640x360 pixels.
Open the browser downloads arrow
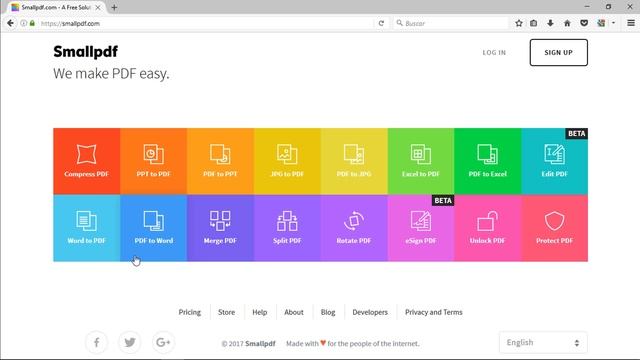tap(550, 23)
